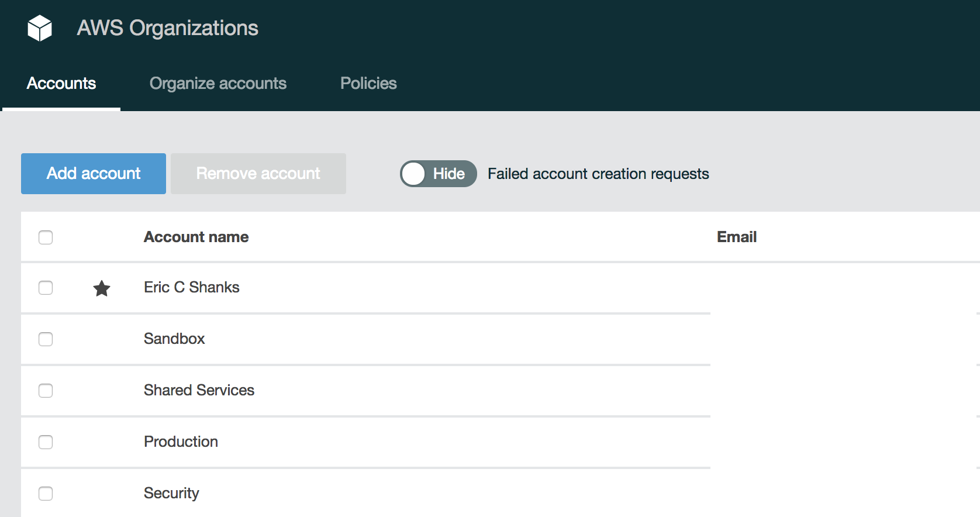This screenshot has height=517, width=980.
Task: Select the Shared Services checkbox
Action: coord(46,391)
